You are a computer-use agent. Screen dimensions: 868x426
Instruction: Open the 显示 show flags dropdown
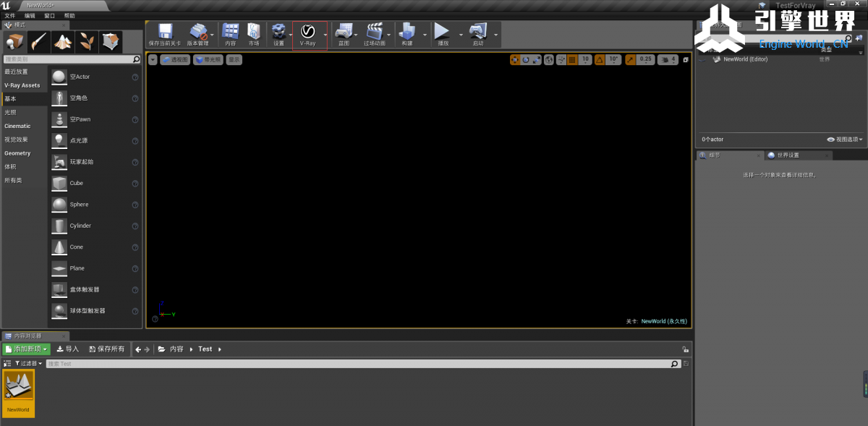[x=234, y=59]
